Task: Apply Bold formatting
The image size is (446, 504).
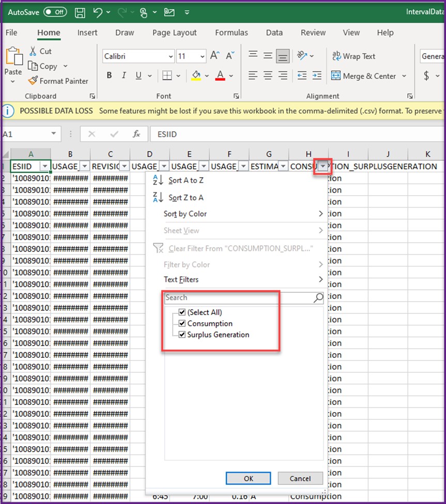Action: [109, 76]
